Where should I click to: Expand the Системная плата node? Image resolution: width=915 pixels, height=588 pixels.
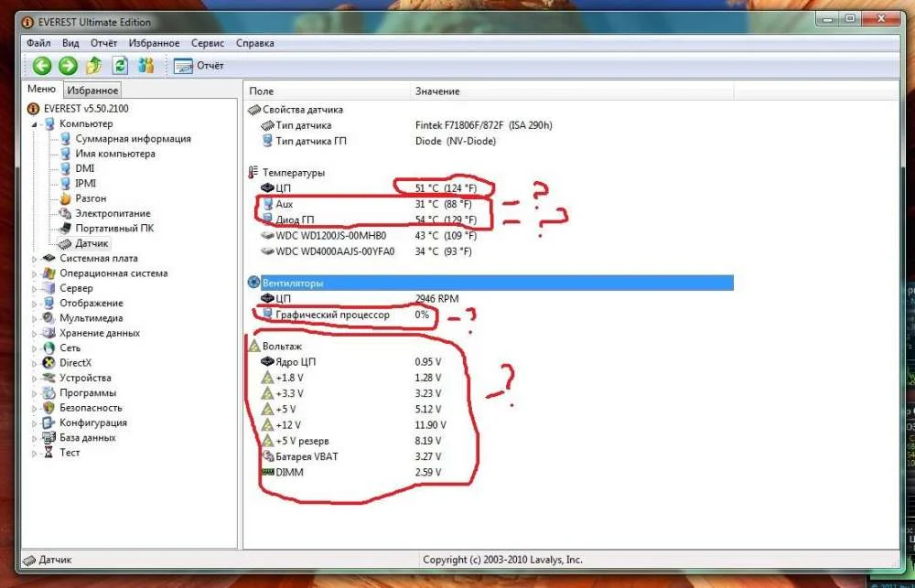click(x=35, y=259)
